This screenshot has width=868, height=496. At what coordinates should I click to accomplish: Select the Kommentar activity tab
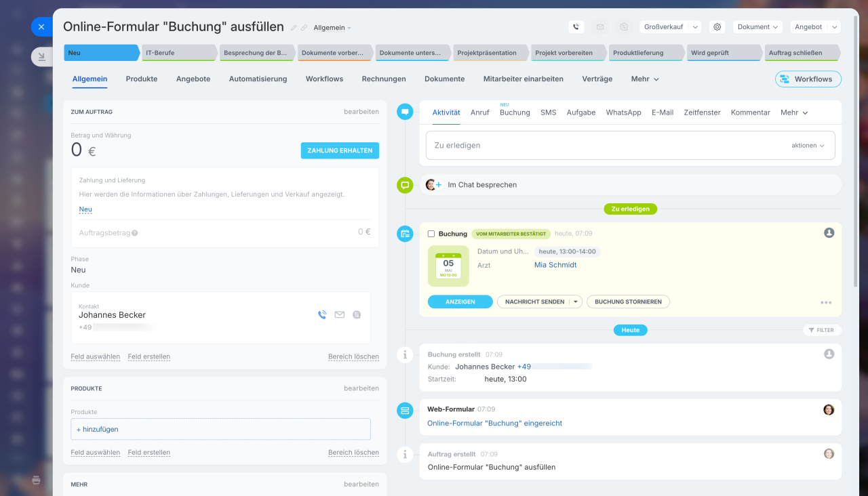point(751,112)
